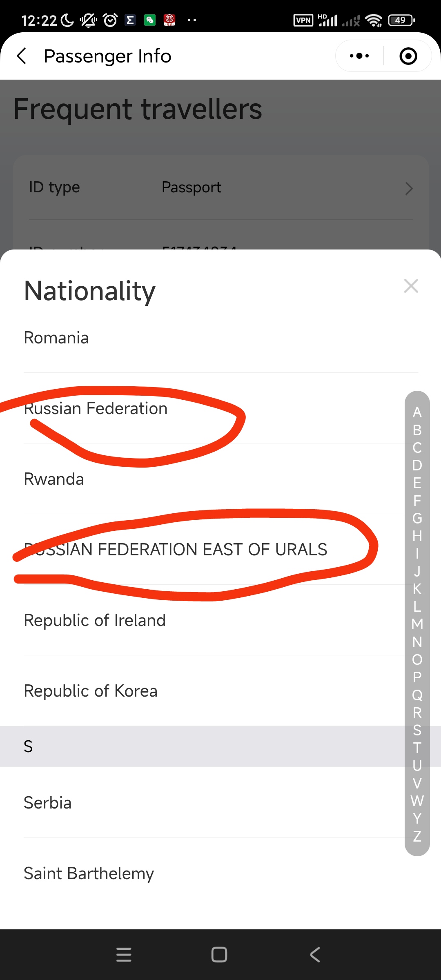
Task: Jump to letter A in alphabet index
Action: tap(417, 412)
